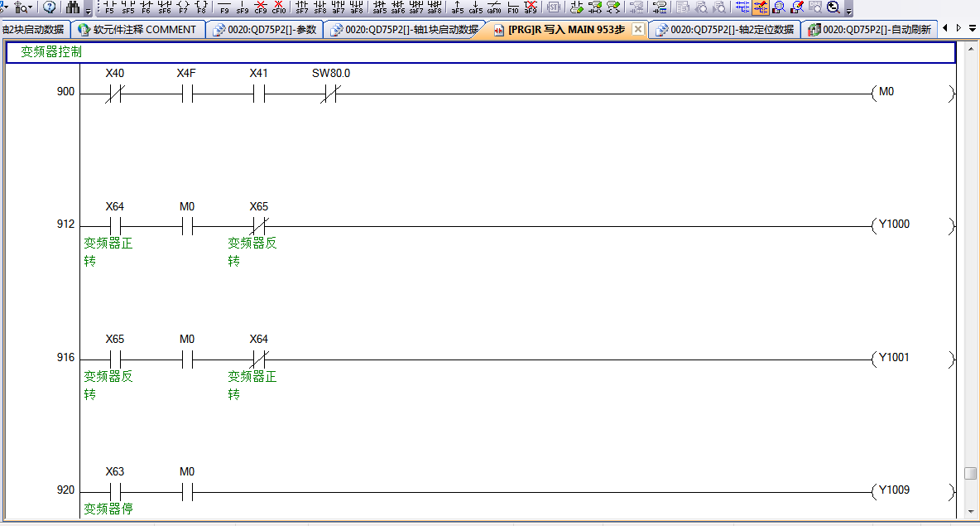
Task: Expand toolbar overflow arrow beside zoom icon
Action: click(x=848, y=8)
